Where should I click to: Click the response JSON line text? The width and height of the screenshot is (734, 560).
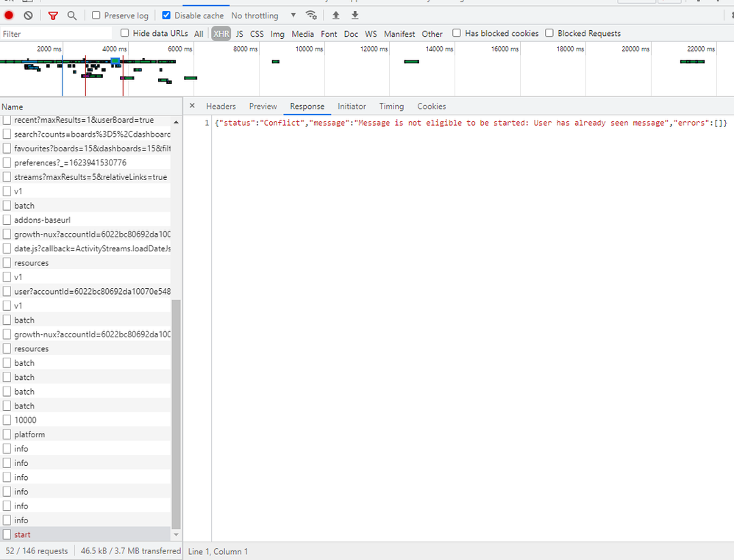point(471,123)
